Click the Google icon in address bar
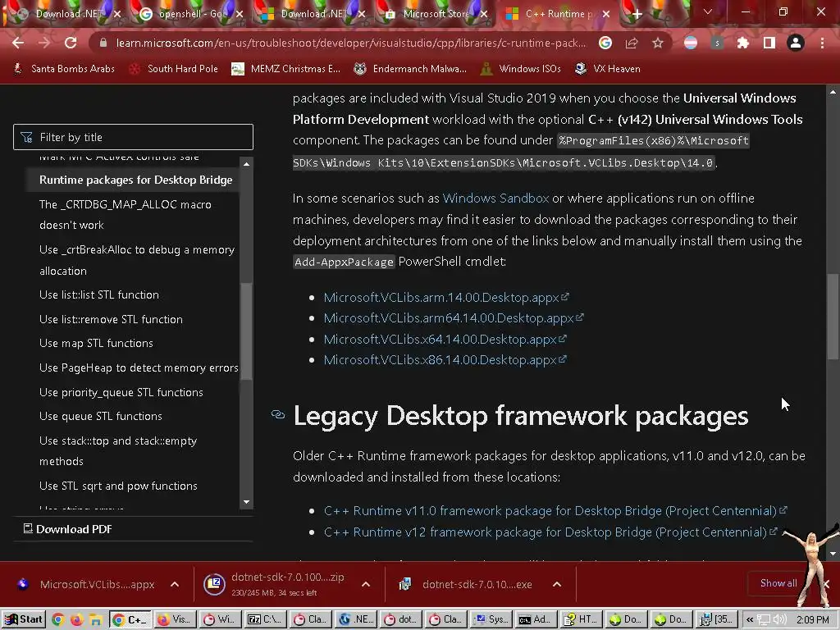Image resolution: width=840 pixels, height=630 pixels. 605,43
